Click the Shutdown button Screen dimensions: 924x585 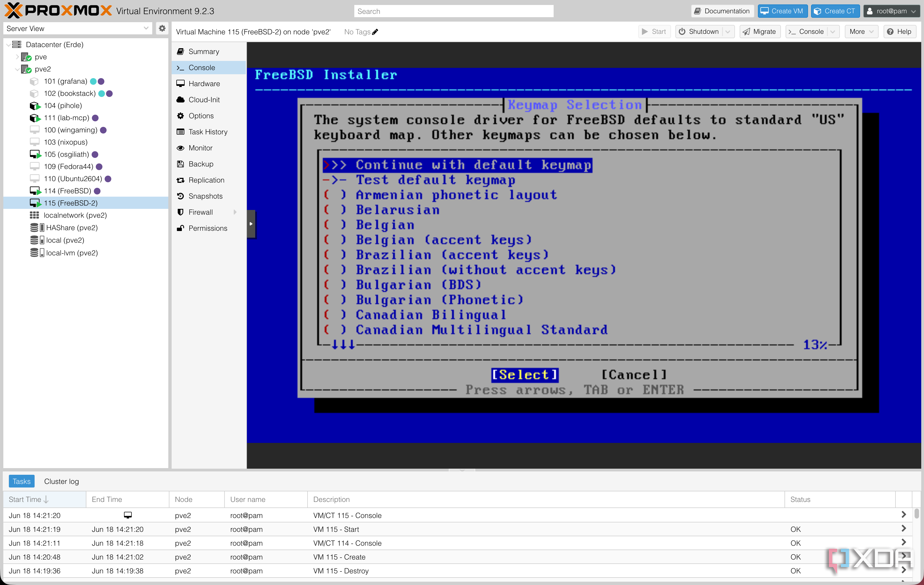[x=699, y=32]
